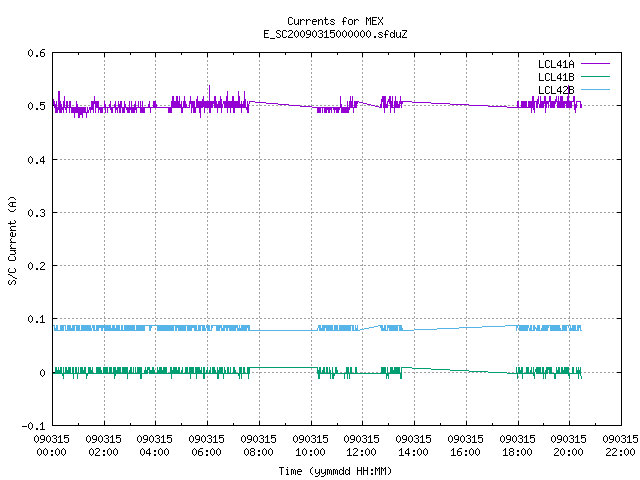This screenshot has height=480, width=640.
Task: Pick the blue LCL42B legend line sample
Action: pyautogui.click(x=595, y=89)
